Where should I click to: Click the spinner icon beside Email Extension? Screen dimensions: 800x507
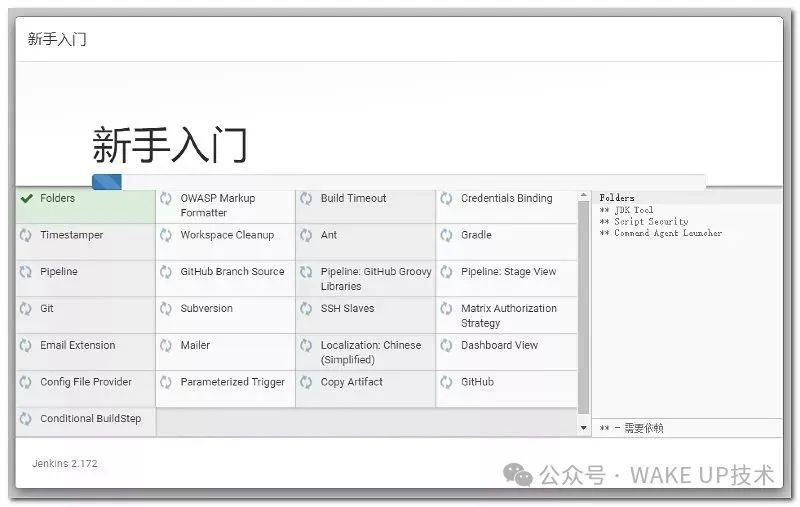click(x=26, y=345)
